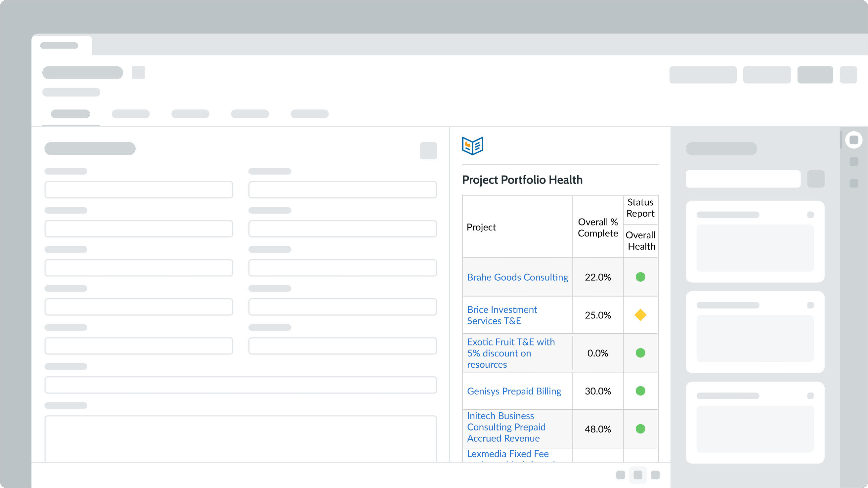Click green health indicator for Genisys Prepaid Billing

640,391
